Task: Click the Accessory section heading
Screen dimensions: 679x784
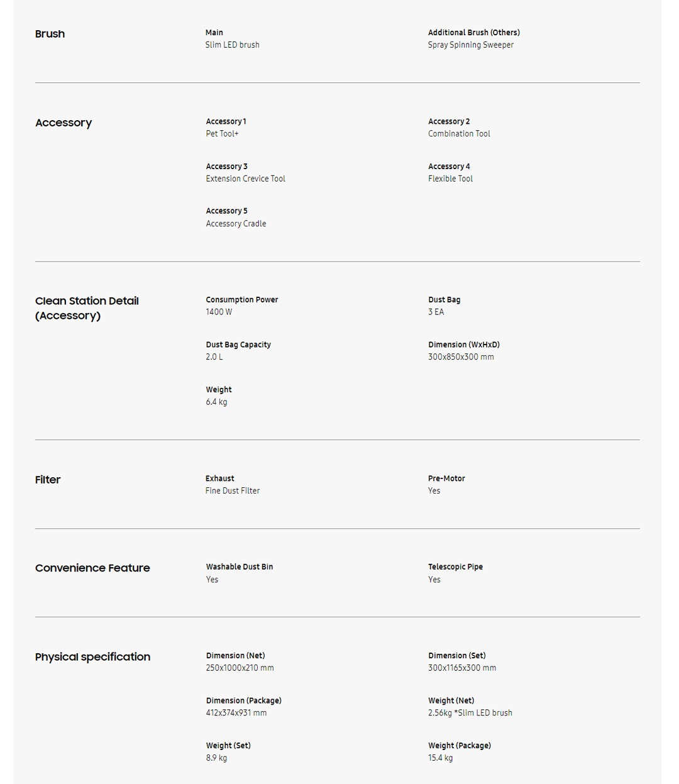Action: [x=63, y=123]
